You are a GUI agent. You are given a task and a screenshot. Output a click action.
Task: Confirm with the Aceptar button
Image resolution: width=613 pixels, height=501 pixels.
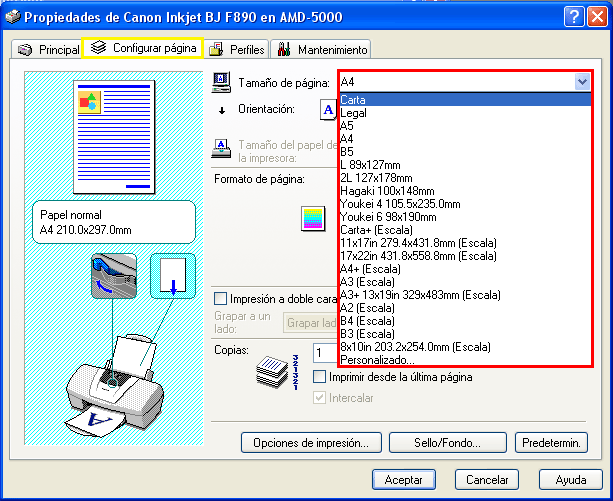pos(404,480)
